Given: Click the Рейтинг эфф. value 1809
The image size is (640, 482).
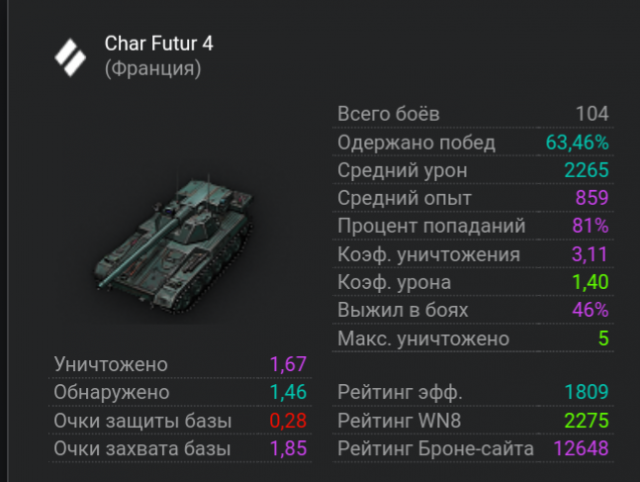Looking at the screenshot, I should (586, 392).
